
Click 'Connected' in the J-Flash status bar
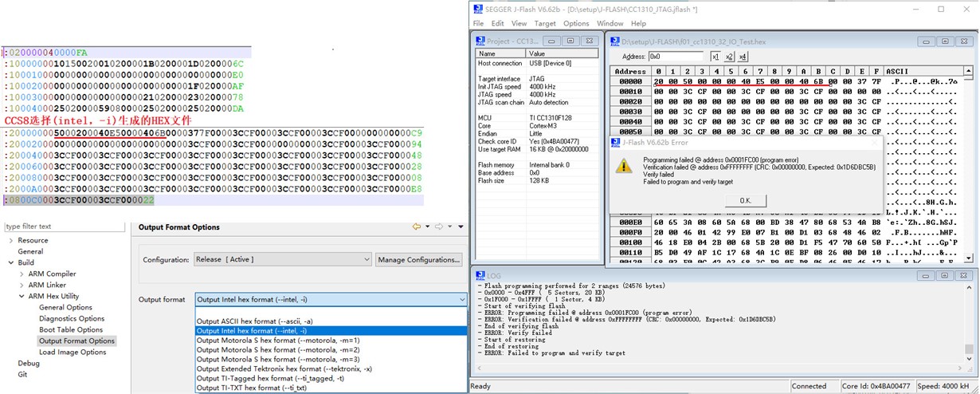[x=809, y=386]
